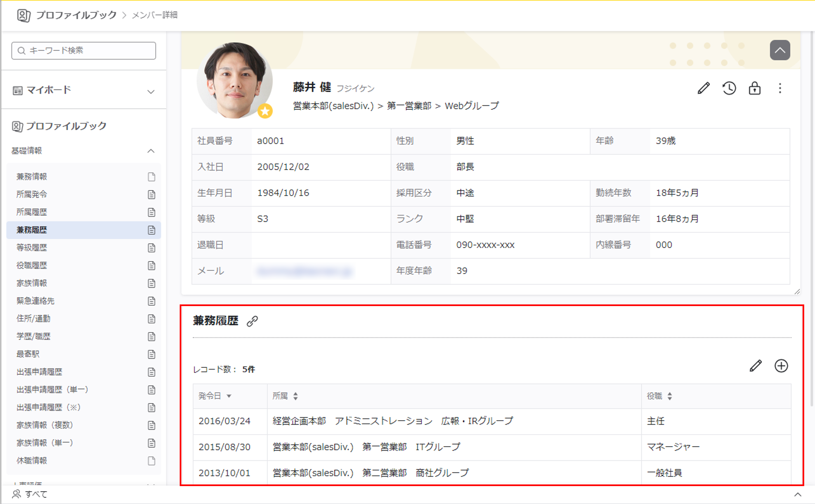Go to プロファイルブック breadcrumb link
The width and height of the screenshot is (815, 504).
76,15
